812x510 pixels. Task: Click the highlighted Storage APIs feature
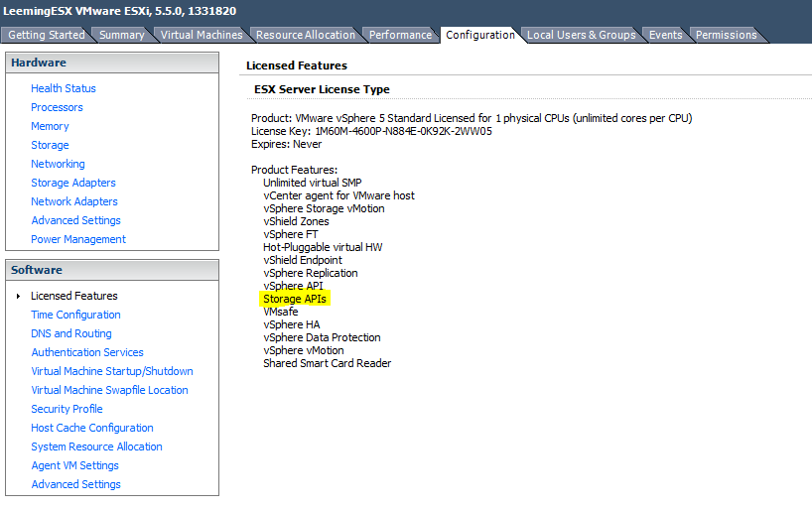click(x=295, y=299)
